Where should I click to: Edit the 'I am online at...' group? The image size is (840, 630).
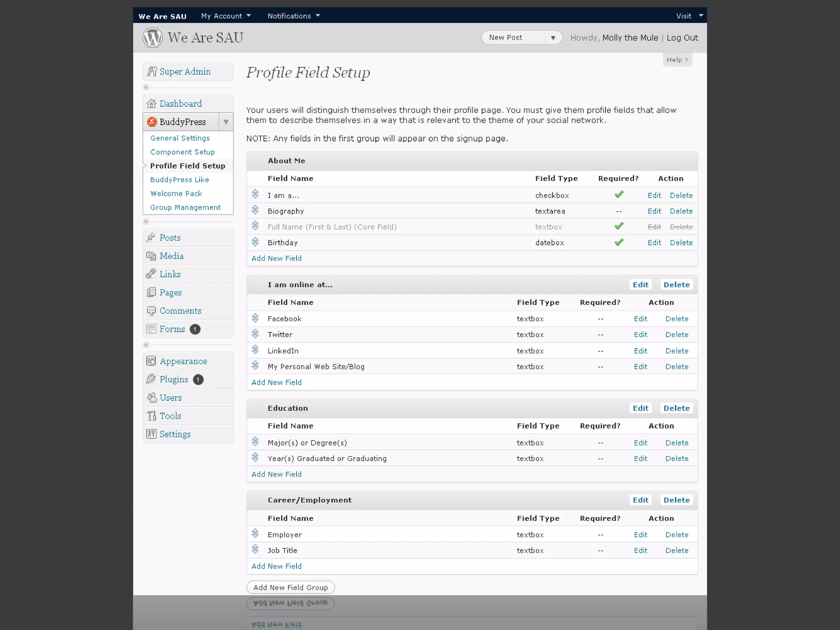tap(641, 285)
